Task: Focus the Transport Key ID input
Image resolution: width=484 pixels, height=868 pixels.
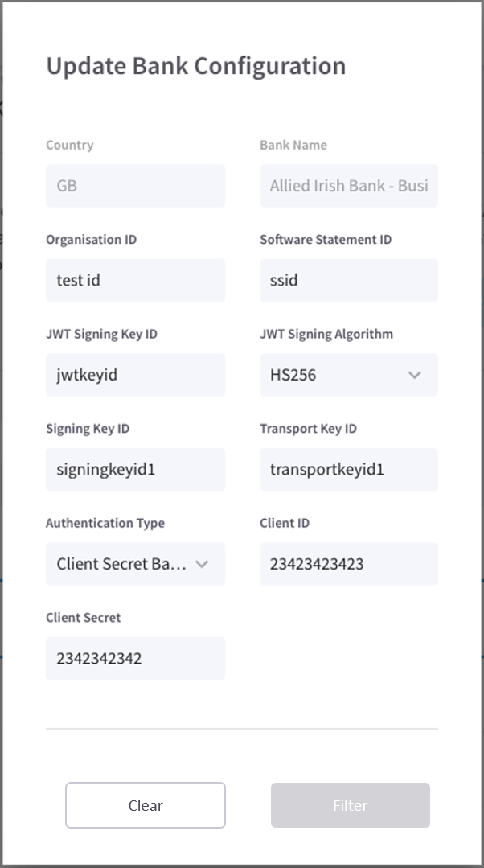Action: click(x=348, y=469)
